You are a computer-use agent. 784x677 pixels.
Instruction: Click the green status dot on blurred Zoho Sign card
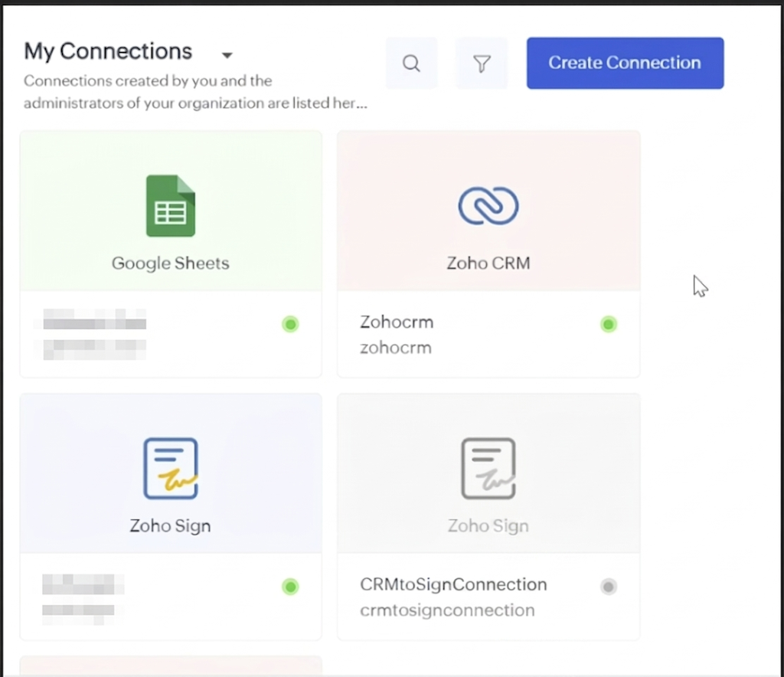click(290, 587)
